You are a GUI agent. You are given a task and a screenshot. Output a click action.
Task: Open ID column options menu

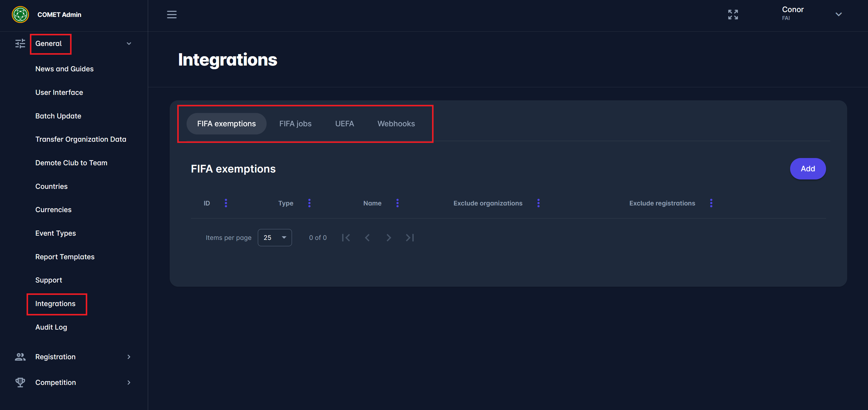(x=226, y=203)
